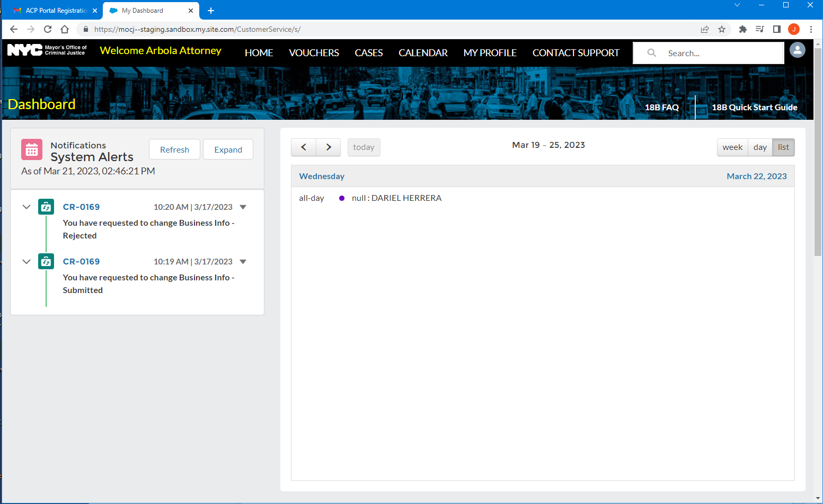Collapse the Rejected CR-0169 alert chevron
This screenshot has height=504, width=823.
point(26,207)
